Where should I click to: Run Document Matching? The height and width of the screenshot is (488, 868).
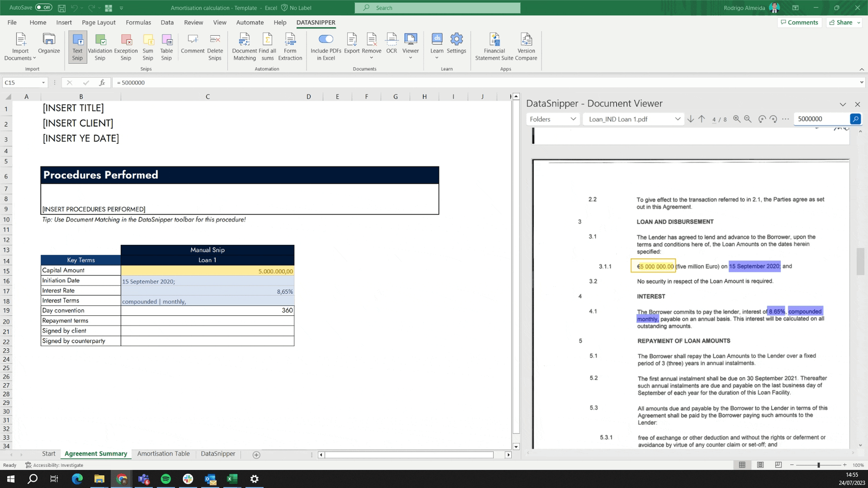click(x=244, y=46)
